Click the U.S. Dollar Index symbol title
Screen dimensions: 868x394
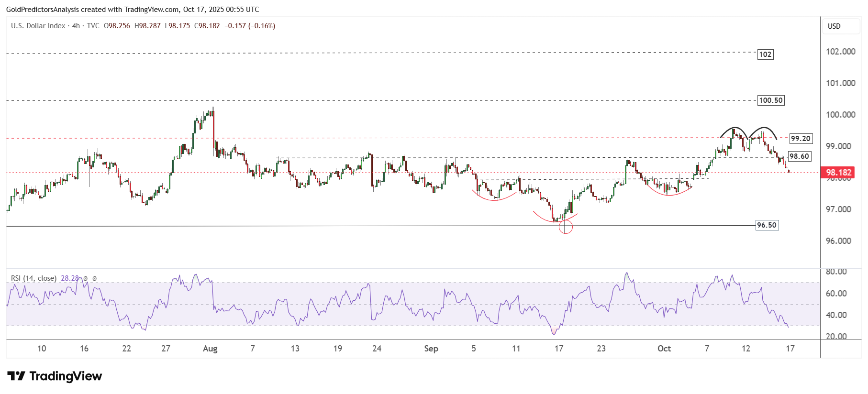[x=38, y=26]
